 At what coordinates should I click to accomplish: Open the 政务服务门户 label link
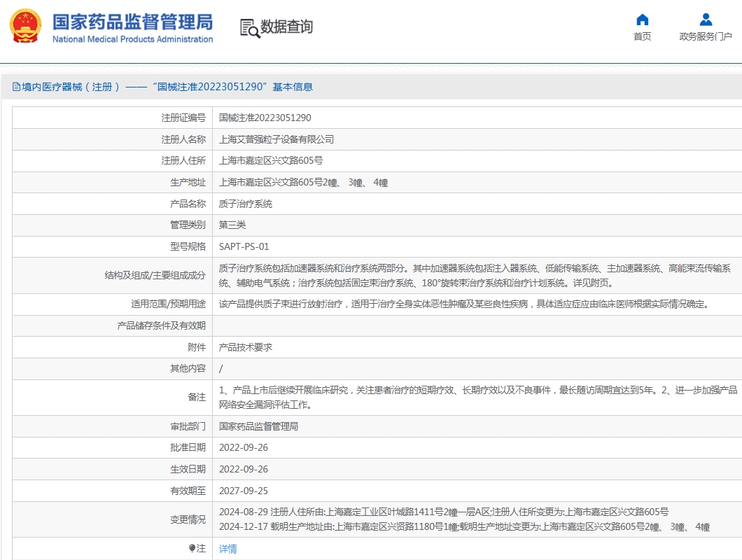coord(706,36)
